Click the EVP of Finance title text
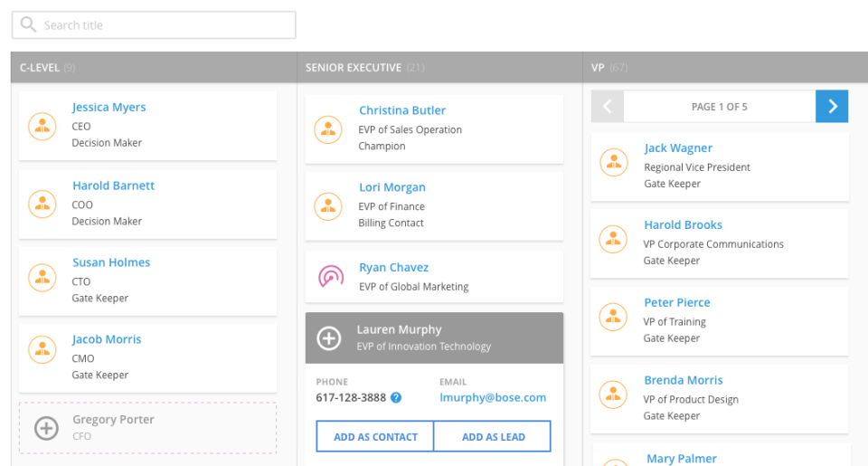 [392, 206]
